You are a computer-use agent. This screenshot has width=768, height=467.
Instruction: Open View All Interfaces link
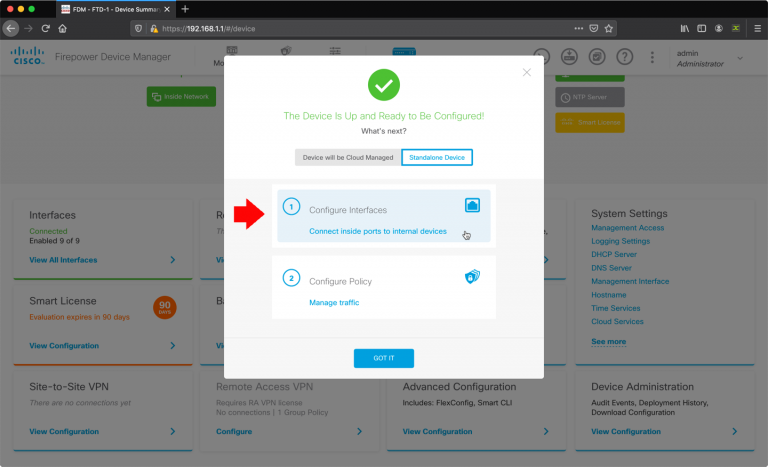click(63, 260)
